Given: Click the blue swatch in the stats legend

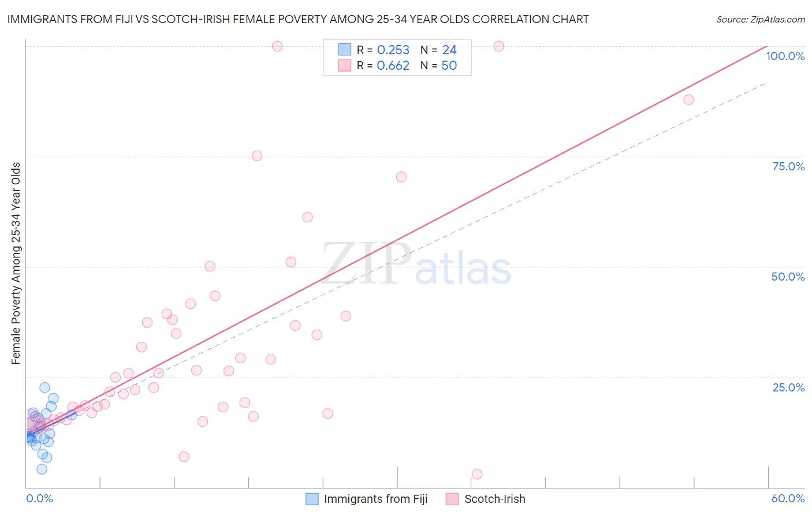Looking at the screenshot, I should click(345, 50).
